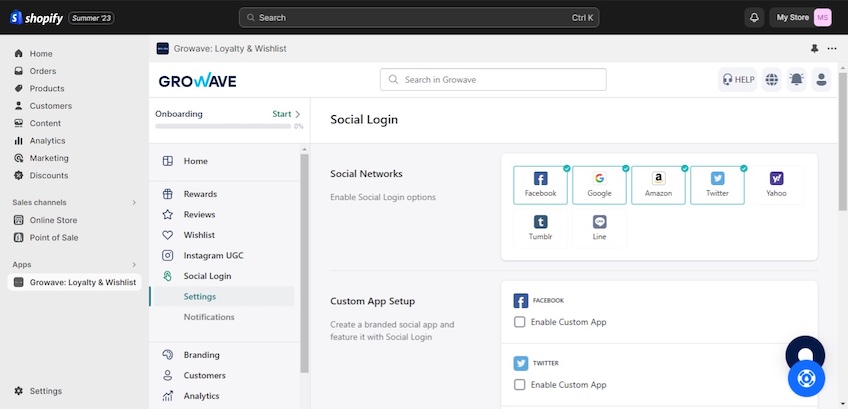This screenshot has height=409, width=848.
Task: Open the My Store account menu
Action: click(x=801, y=17)
